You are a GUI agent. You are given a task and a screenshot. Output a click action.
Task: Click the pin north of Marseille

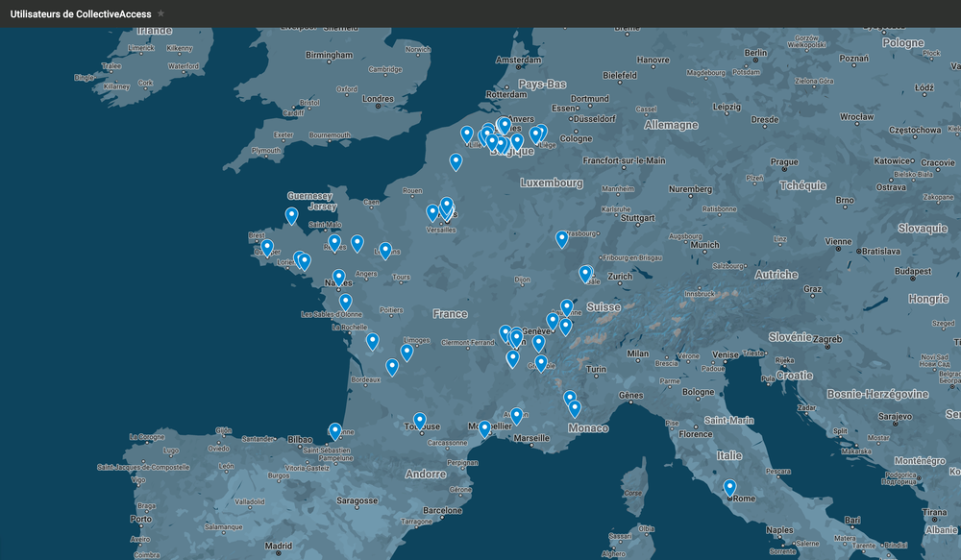517,415
